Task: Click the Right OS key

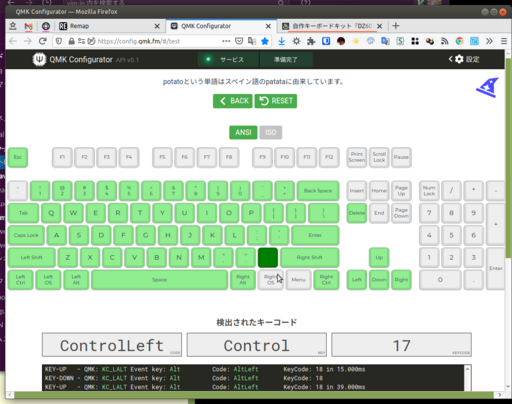Action: [270, 280]
